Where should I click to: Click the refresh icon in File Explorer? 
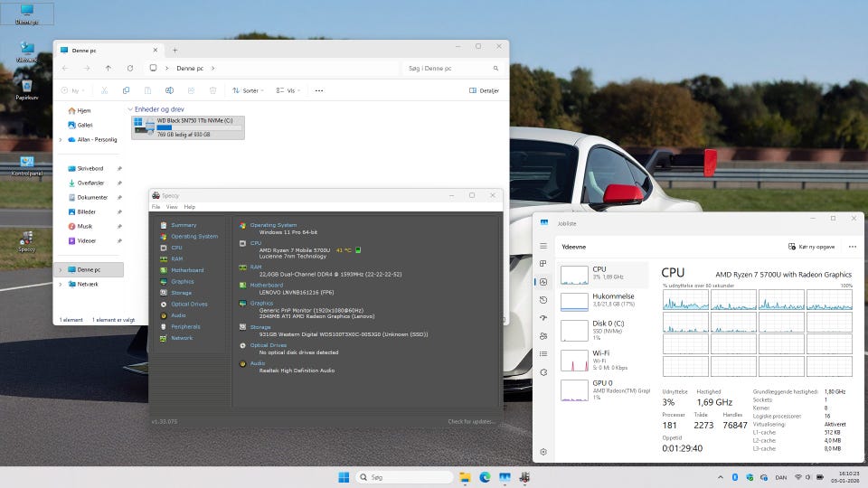pos(130,68)
